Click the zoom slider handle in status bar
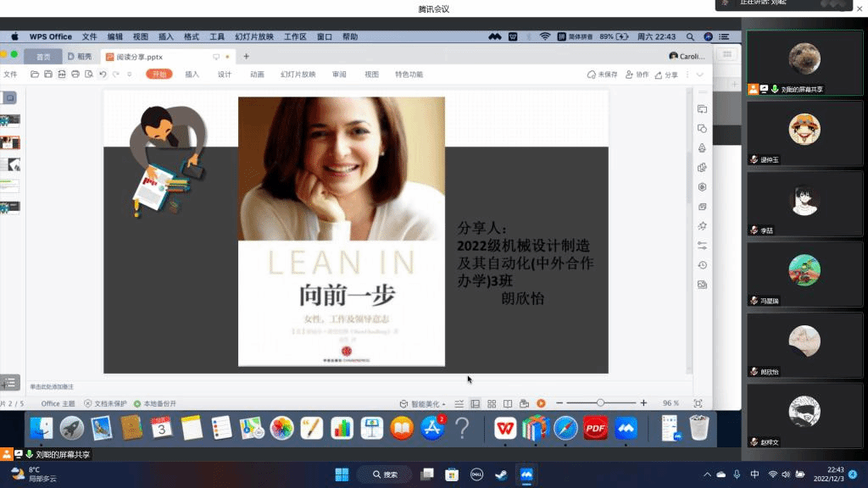868x488 pixels. pyautogui.click(x=600, y=403)
